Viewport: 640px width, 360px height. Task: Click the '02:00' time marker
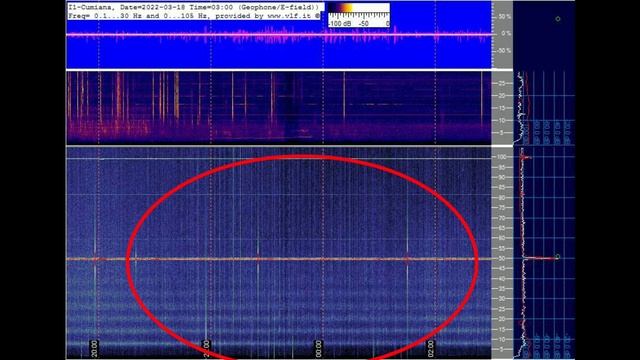431,349
